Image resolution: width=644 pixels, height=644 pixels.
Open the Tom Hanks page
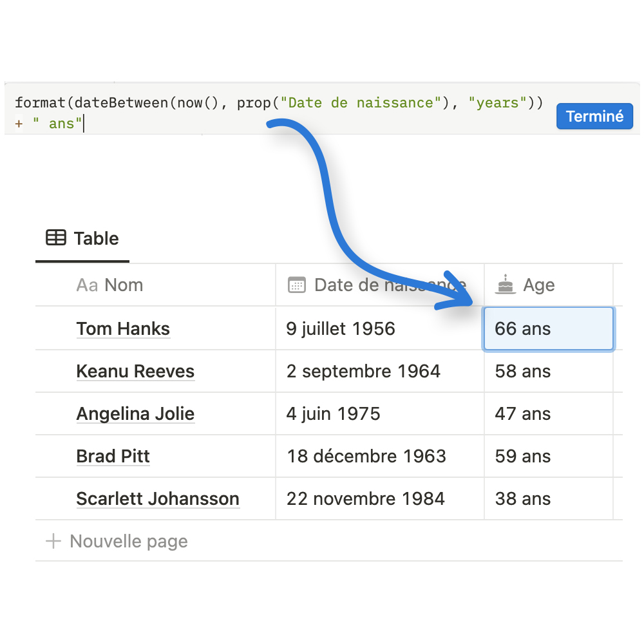[x=123, y=329]
